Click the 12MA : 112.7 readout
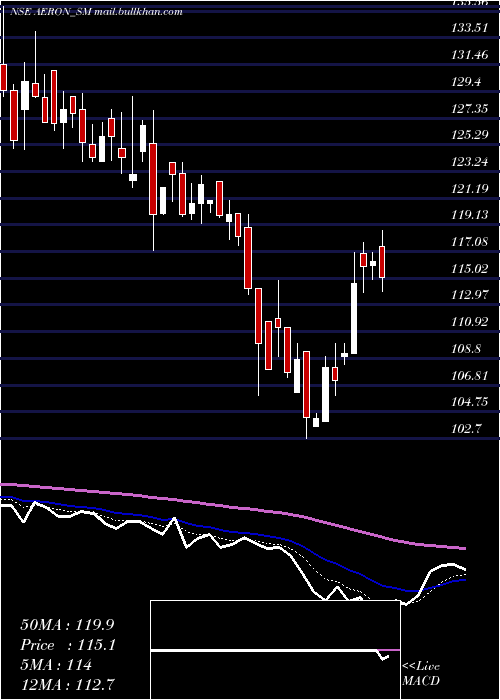The width and height of the screenshot is (500, 700). [x=68, y=685]
